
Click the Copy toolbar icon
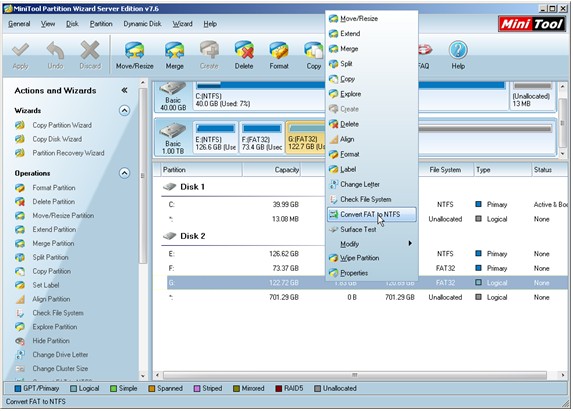tap(314, 55)
